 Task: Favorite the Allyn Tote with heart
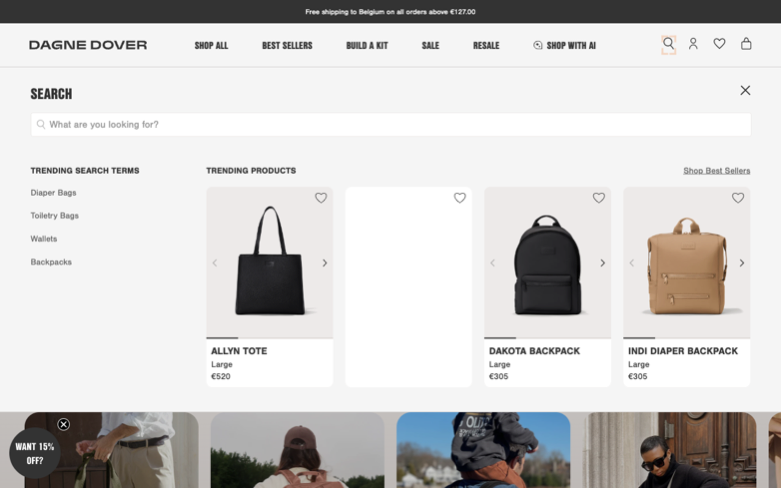point(321,198)
